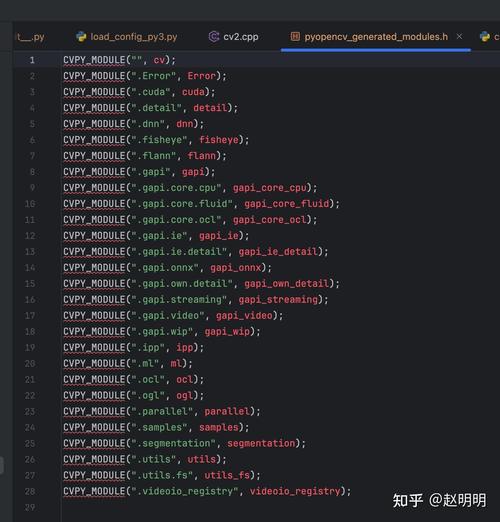Open the cv2.cpp editor tab

(x=233, y=37)
